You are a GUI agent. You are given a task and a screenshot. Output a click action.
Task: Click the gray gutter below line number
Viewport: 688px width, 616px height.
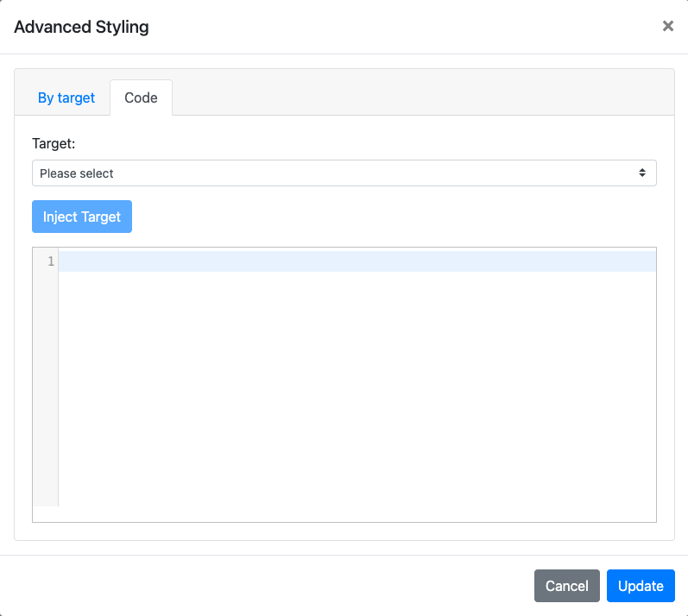click(x=45, y=388)
